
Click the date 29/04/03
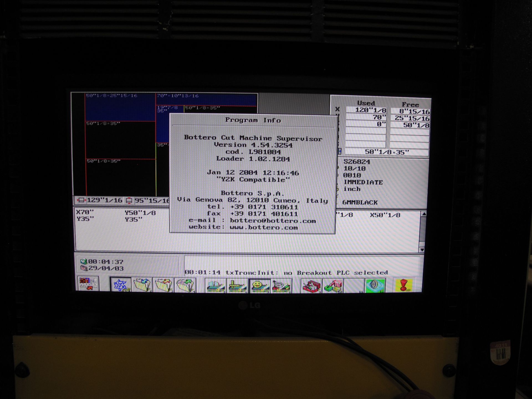(x=106, y=268)
